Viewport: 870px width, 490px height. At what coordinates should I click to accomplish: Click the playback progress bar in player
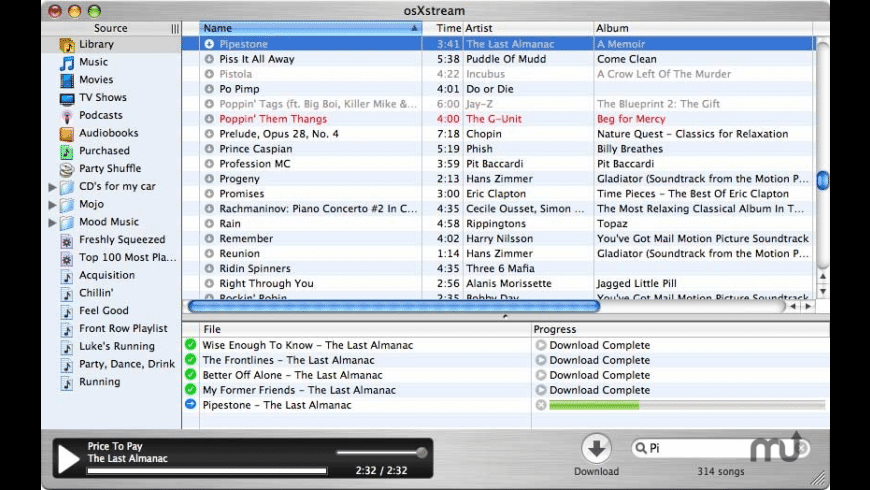click(x=207, y=471)
